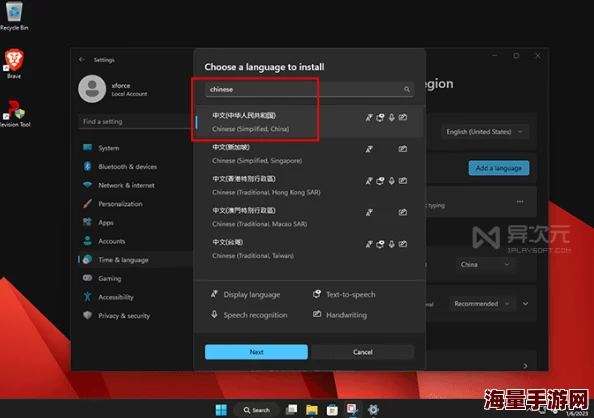Click speech recognition icon for Taiwan row
Screen dimensions: 594x418
(x=392, y=244)
